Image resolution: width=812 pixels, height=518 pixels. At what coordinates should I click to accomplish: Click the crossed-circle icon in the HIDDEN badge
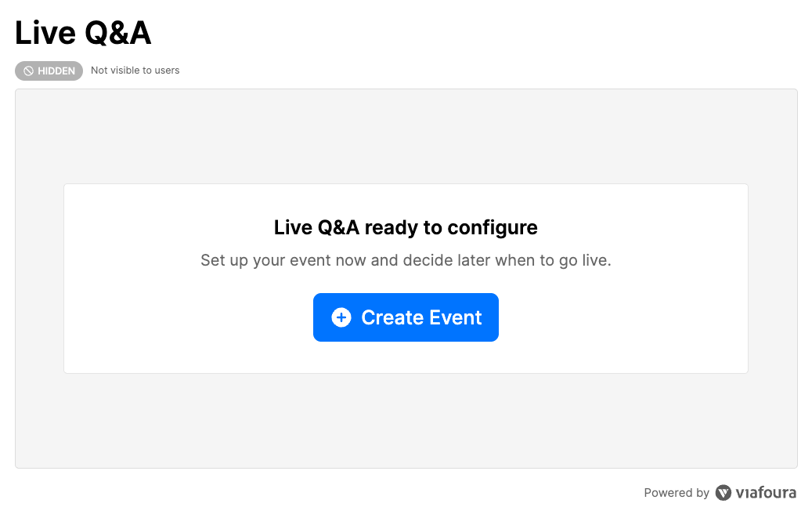pos(28,71)
